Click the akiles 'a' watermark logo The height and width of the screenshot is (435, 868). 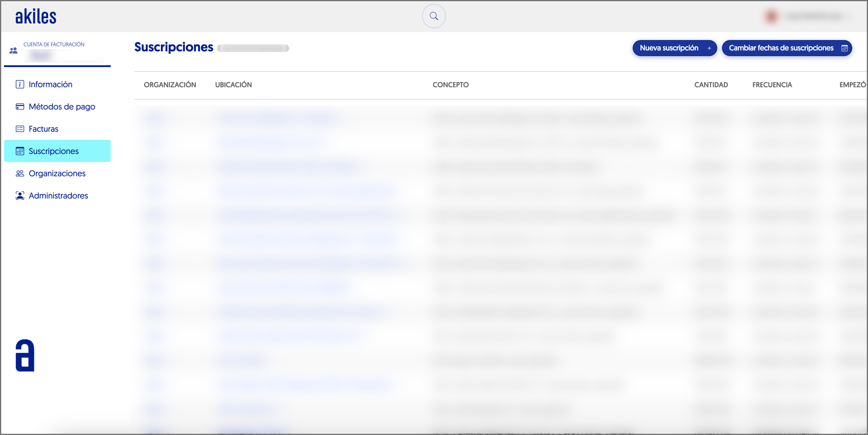pos(25,355)
